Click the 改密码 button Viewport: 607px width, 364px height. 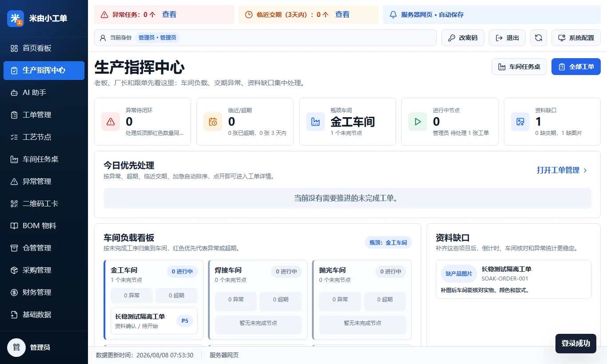463,38
